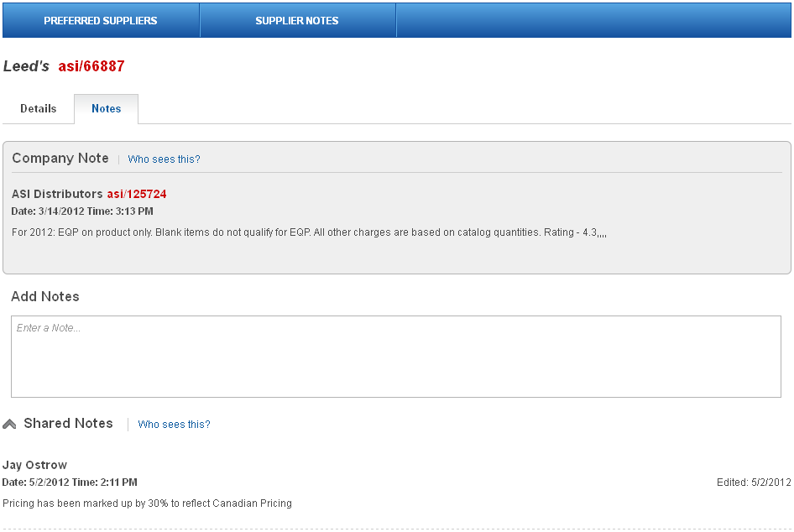794x532 pixels.
Task: Click the 'marked up by 30%' Canadian Pricing note
Action: (x=148, y=503)
